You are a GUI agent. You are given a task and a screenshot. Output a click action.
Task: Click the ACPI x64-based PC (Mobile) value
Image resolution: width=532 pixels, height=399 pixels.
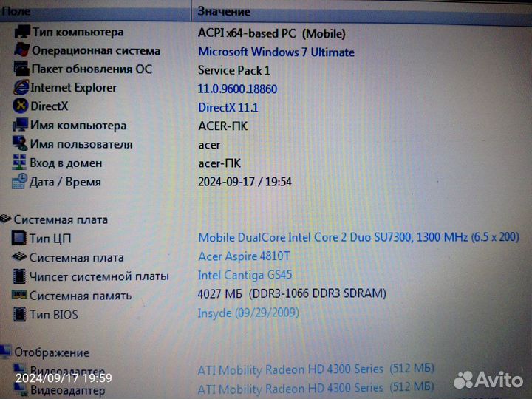272,33
